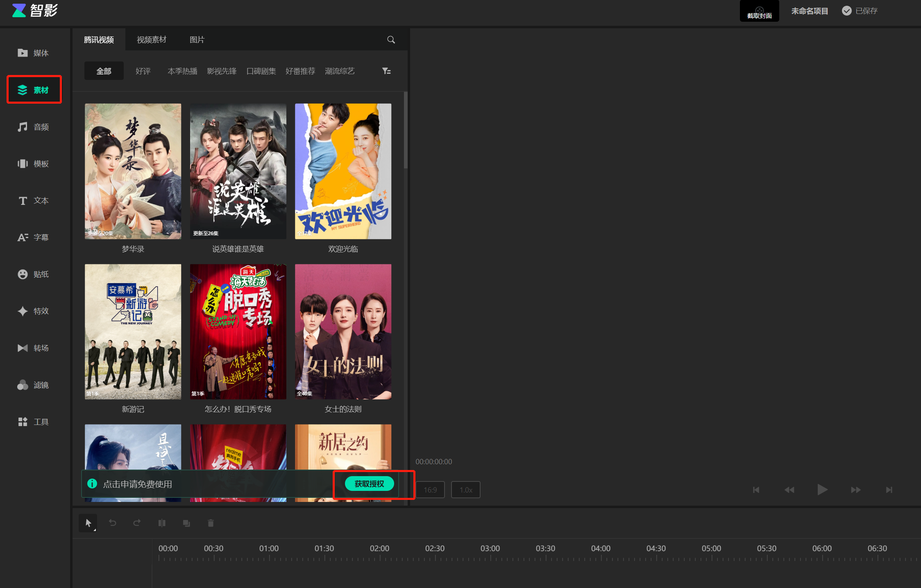Click the 女士的法则 title text

click(343, 409)
